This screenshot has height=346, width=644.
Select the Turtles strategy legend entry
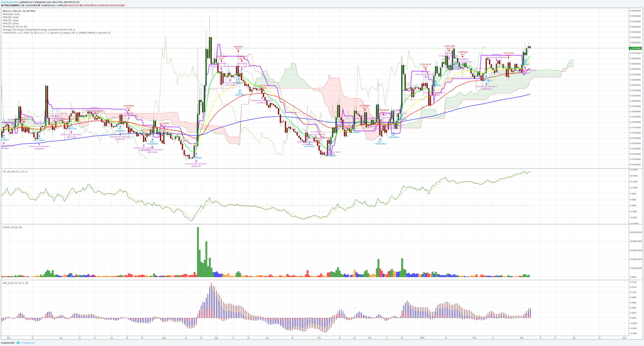click(56, 33)
